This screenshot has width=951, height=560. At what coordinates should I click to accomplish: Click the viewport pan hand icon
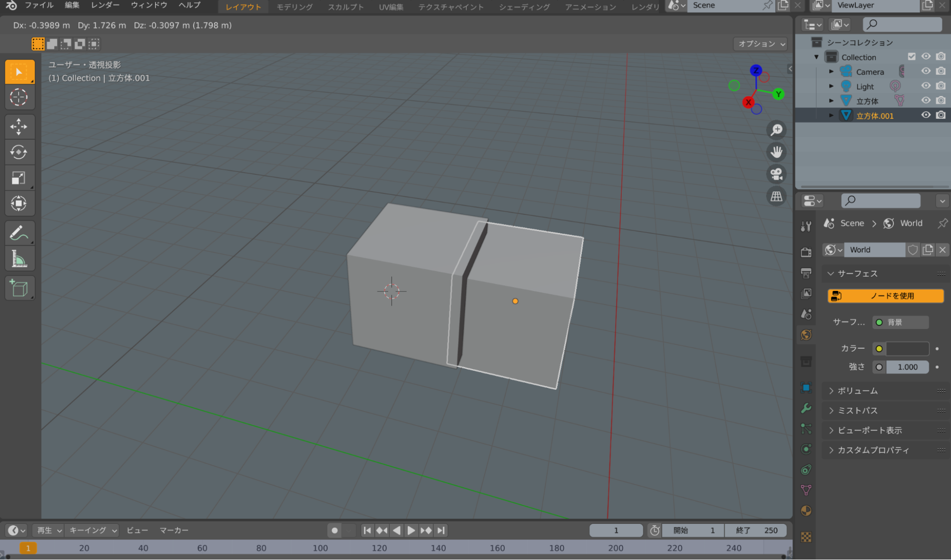click(x=776, y=152)
